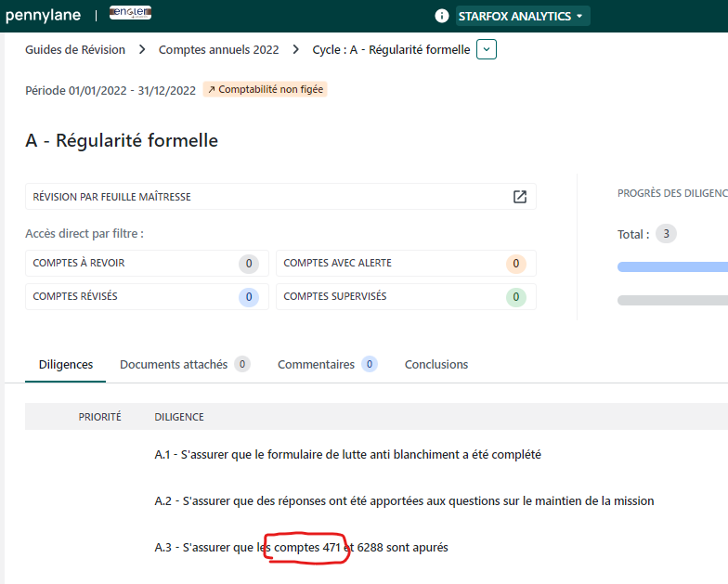Open the Starfox Analytics company dropdown

click(522, 16)
